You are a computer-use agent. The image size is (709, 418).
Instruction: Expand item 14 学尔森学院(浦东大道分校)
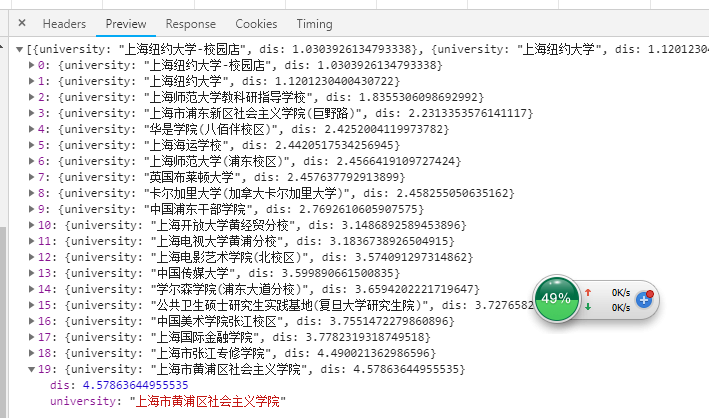point(32,289)
